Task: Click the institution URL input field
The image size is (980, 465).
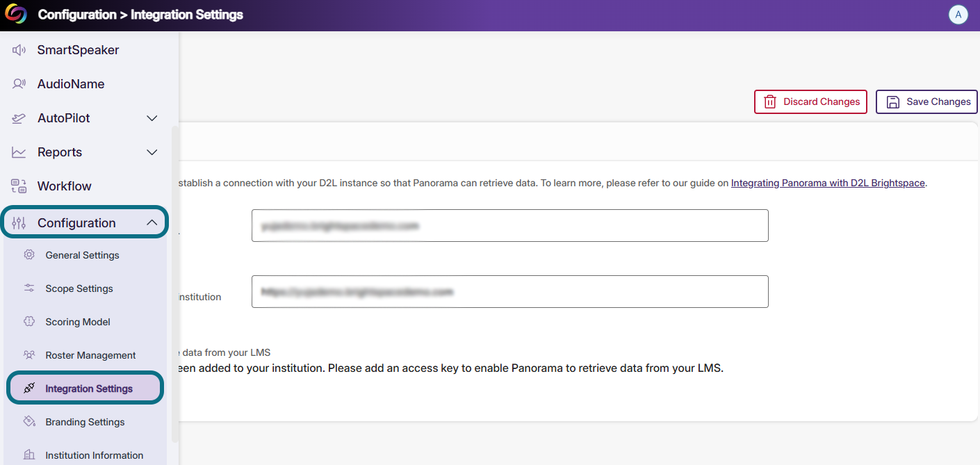Action: point(510,292)
